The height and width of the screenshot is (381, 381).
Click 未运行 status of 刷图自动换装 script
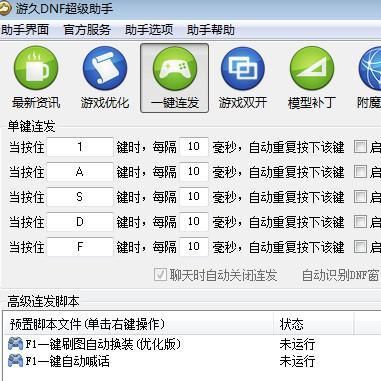pyautogui.click(x=297, y=344)
